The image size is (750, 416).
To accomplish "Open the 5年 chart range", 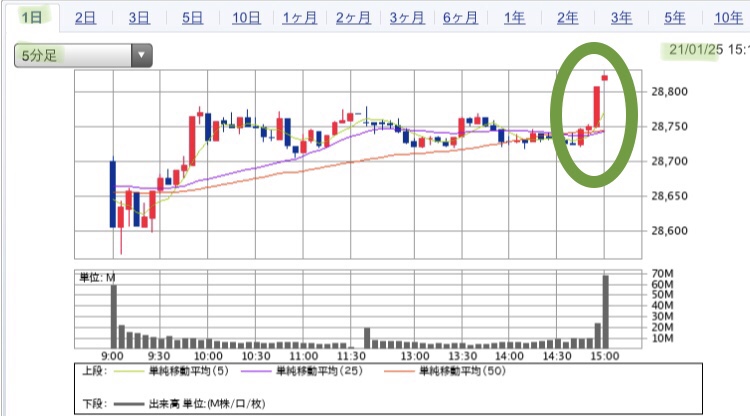I will click(x=674, y=18).
